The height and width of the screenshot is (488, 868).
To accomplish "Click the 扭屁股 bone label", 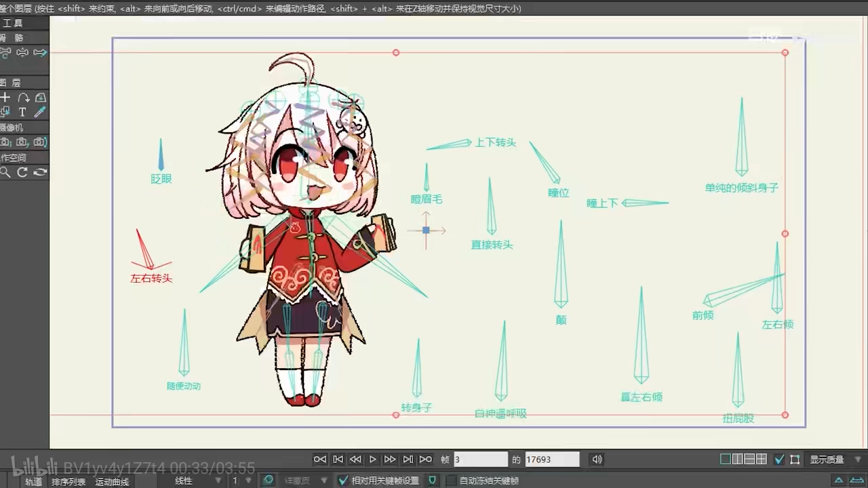I will pyautogui.click(x=738, y=419).
